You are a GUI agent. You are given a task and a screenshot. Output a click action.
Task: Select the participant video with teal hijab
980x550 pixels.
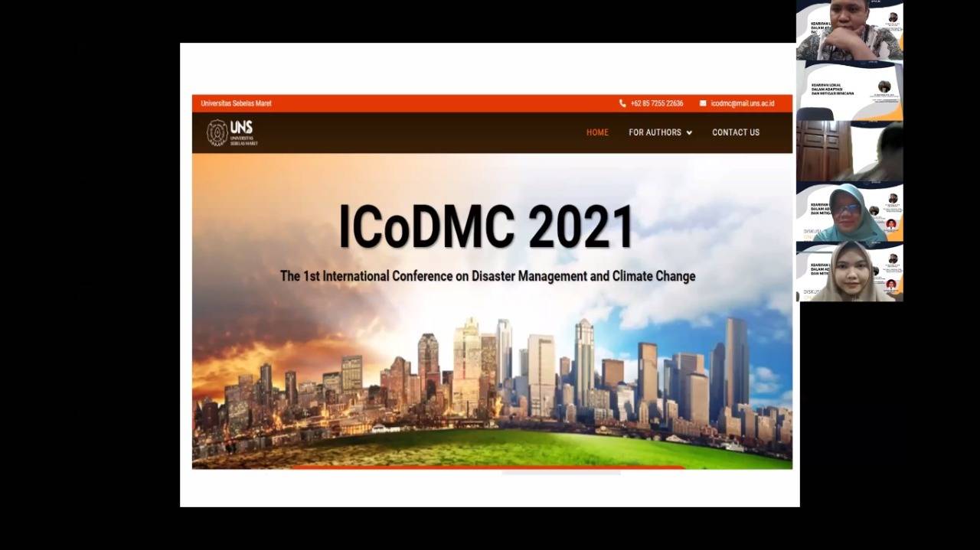click(x=849, y=212)
